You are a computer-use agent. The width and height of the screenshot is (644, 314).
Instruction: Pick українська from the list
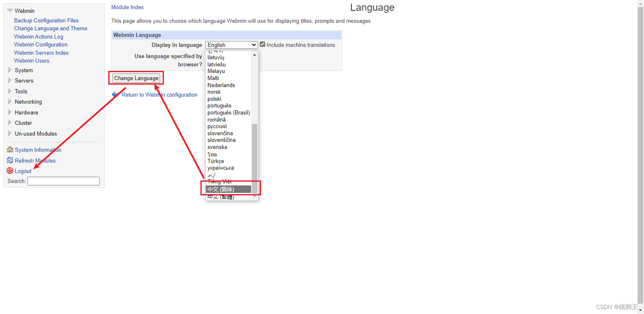pyautogui.click(x=229, y=168)
